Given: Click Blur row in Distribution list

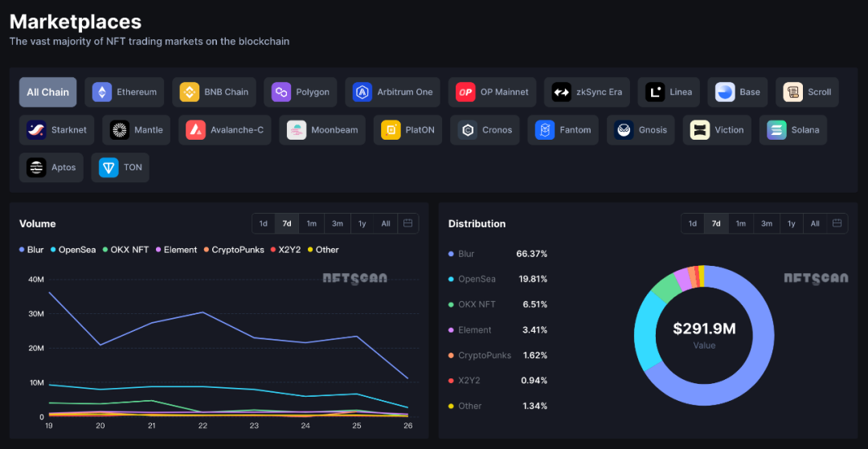Looking at the screenshot, I should [497, 254].
